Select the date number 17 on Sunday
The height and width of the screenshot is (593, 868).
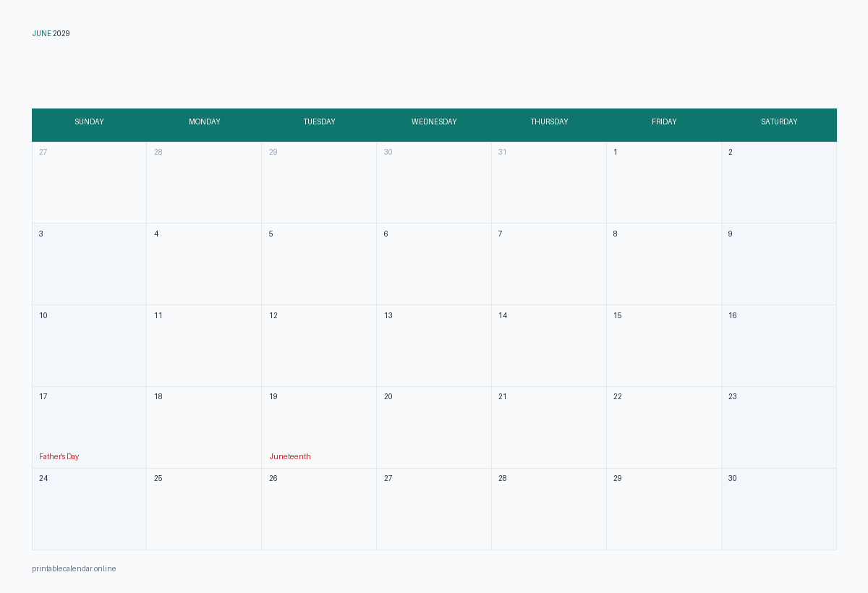point(43,396)
